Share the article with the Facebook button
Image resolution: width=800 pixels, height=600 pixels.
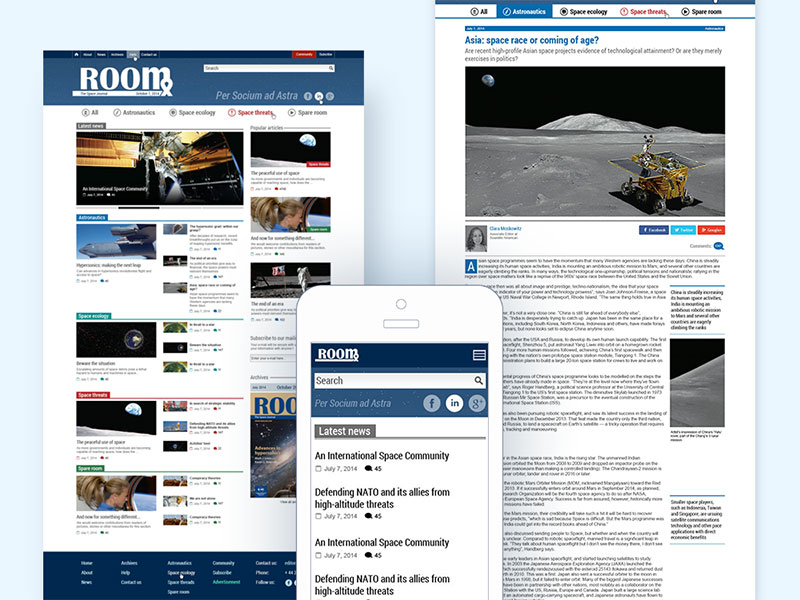click(654, 230)
